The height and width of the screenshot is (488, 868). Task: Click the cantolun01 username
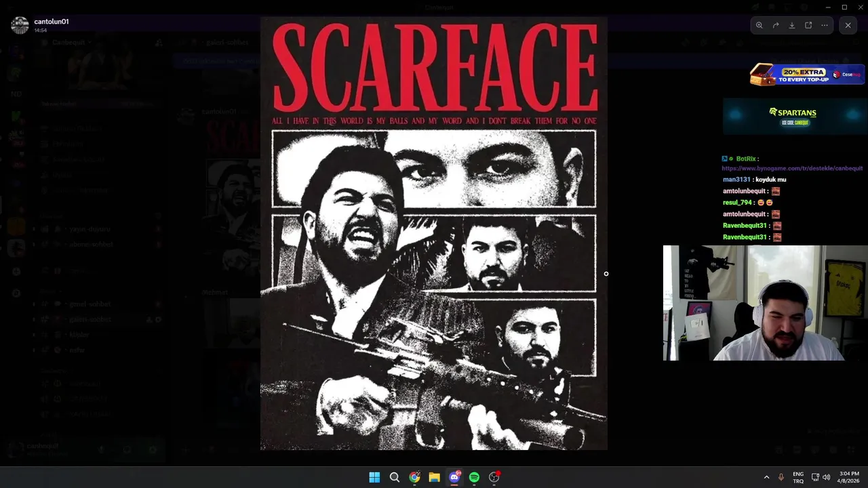pos(52,22)
